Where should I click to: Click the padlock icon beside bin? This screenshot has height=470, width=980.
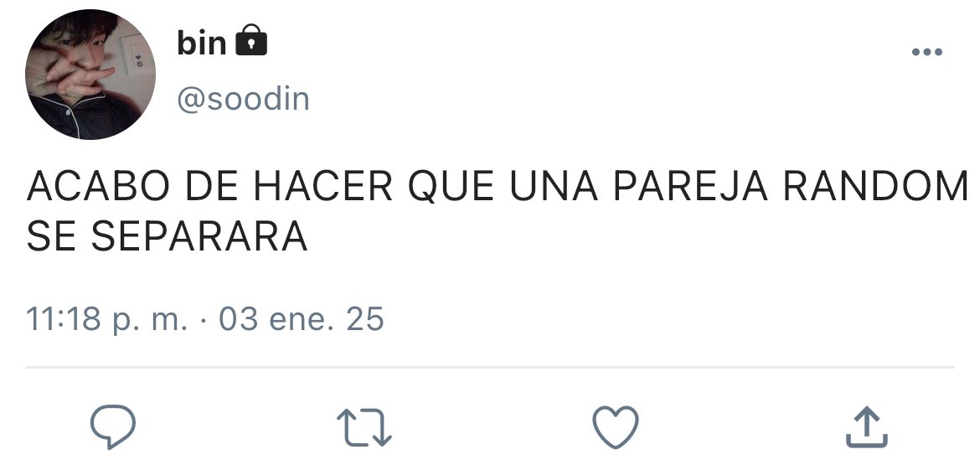250,40
